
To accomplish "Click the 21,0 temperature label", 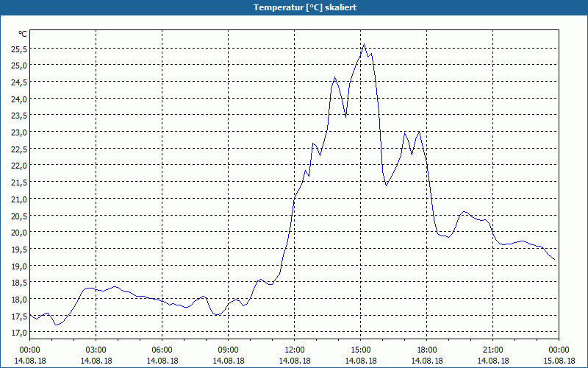I will coord(19,199).
